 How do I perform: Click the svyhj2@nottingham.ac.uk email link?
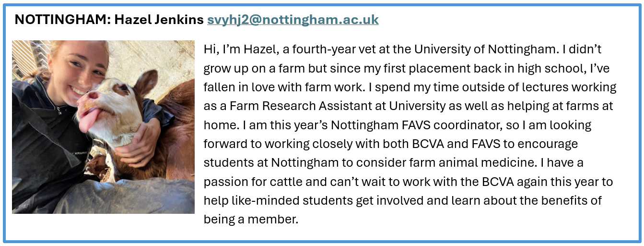[293, 20]
